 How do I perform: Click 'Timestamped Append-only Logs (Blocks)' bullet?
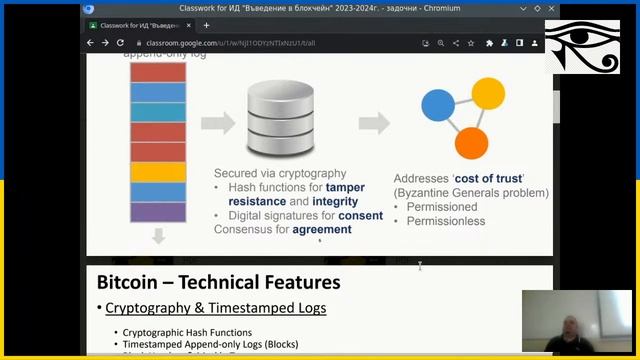[x=211, y=344]
